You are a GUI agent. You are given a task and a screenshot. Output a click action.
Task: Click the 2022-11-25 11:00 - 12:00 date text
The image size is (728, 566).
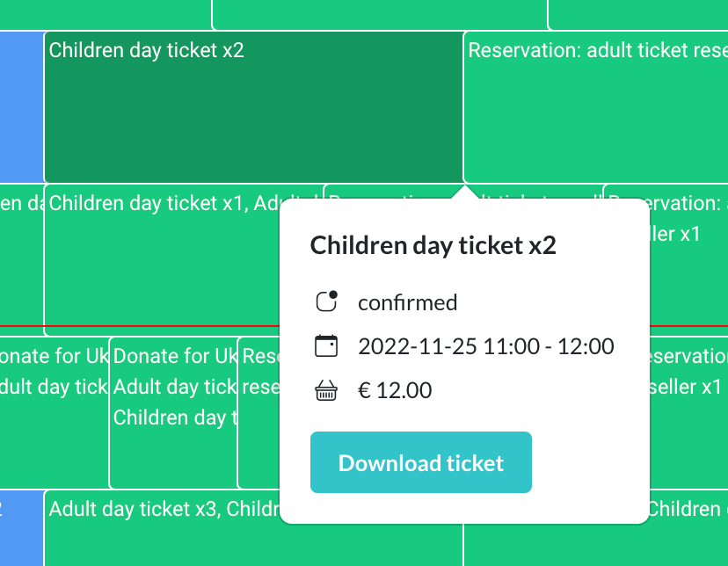point(485,346)
